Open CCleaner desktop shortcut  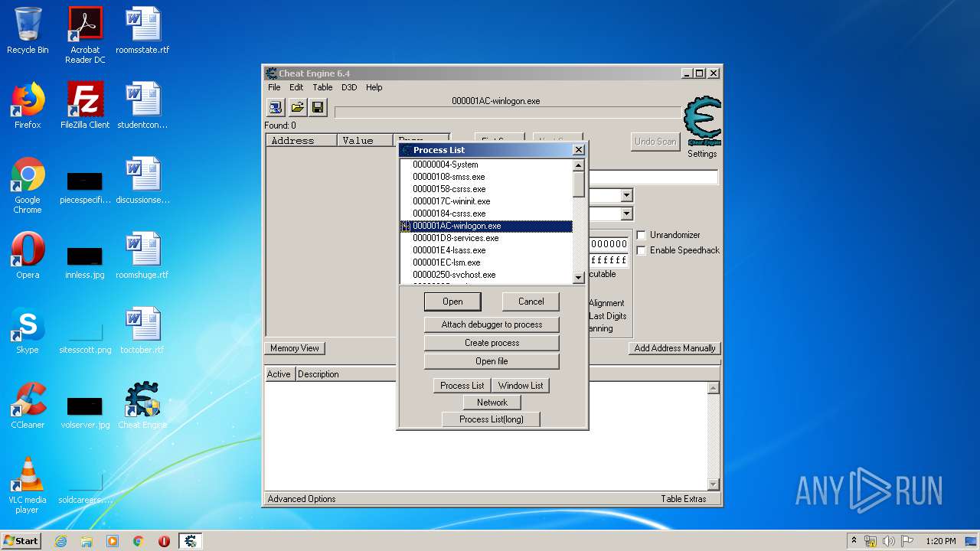click(28, 406)
